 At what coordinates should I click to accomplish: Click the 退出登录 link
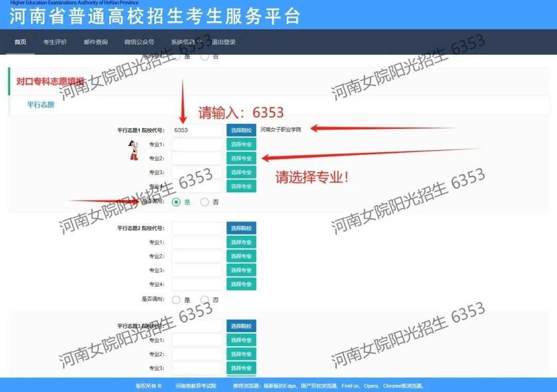click(x=224, y=42)
